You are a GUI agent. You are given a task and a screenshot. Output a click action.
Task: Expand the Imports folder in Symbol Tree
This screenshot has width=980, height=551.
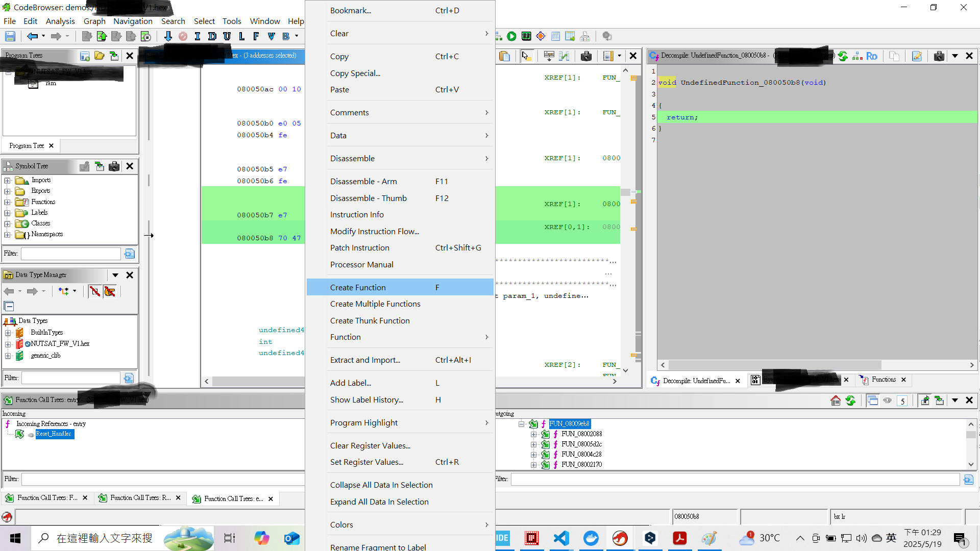click(7, 181)
